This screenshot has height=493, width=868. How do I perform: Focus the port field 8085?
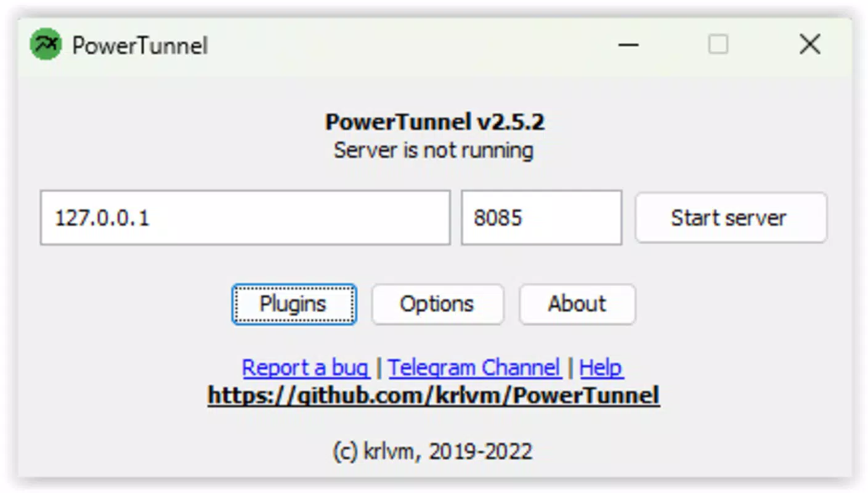(x=541, y=218)
